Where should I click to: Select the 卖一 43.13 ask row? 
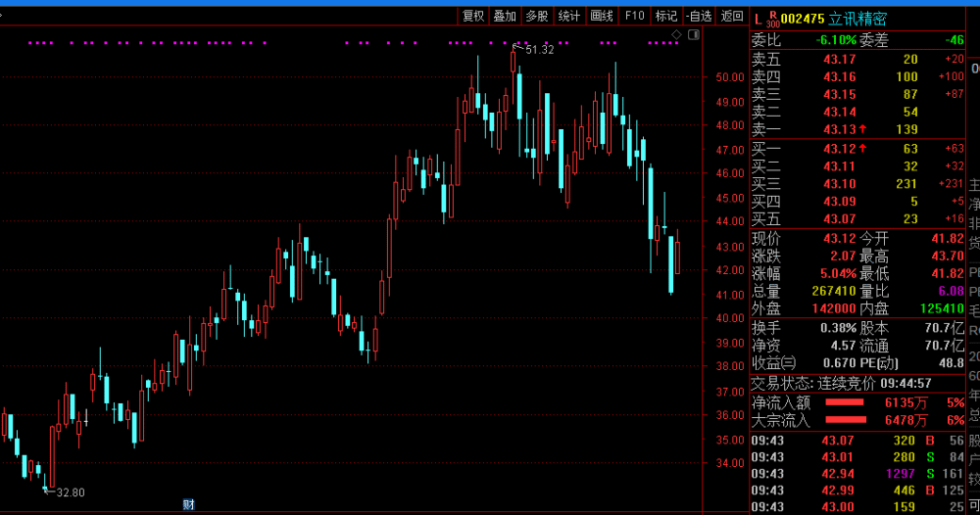pyautogui.click(x=857, y=129)
